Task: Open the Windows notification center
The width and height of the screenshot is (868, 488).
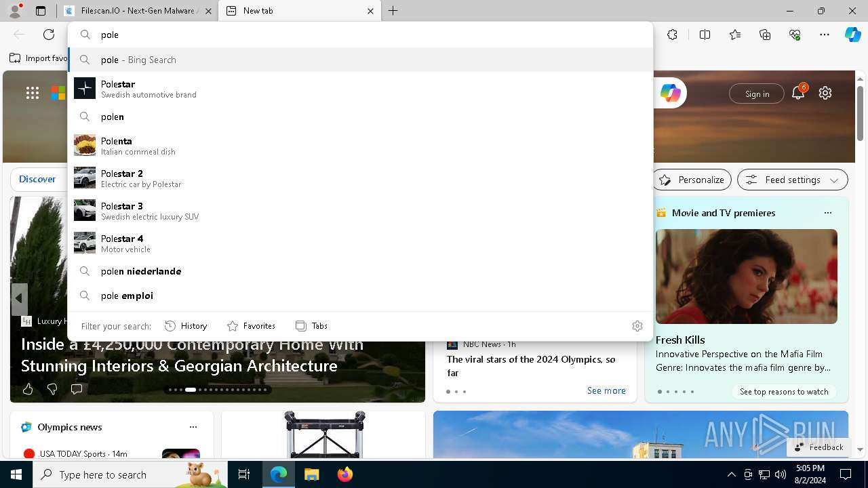Action: pos(846,474)
